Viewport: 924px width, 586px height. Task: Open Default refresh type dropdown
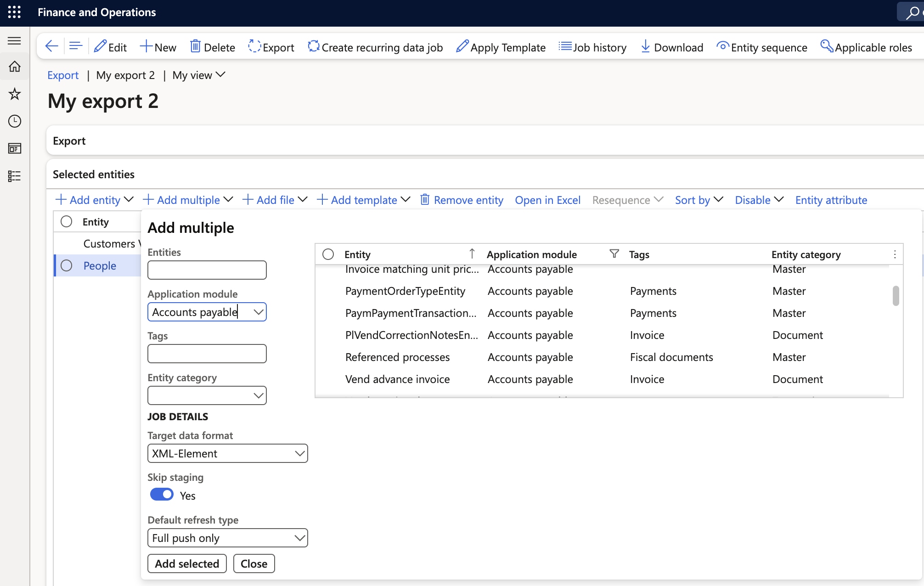[300, 538]
